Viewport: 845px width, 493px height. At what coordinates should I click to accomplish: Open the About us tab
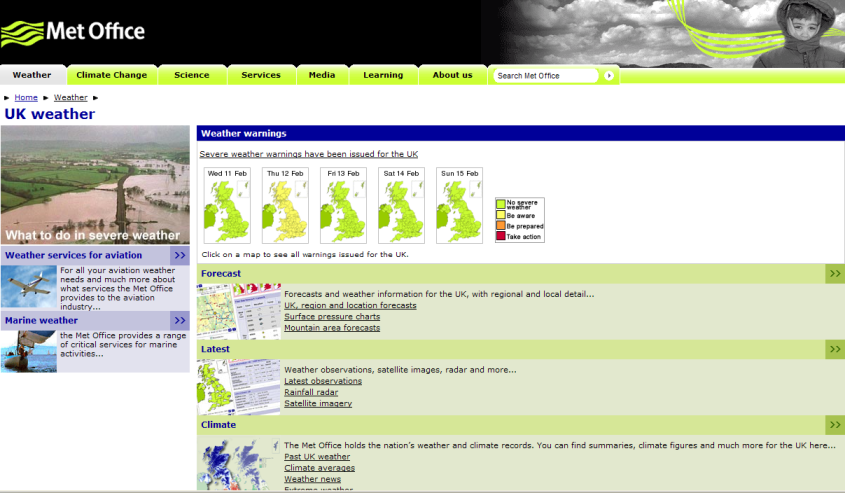click(x=453, y=75)
